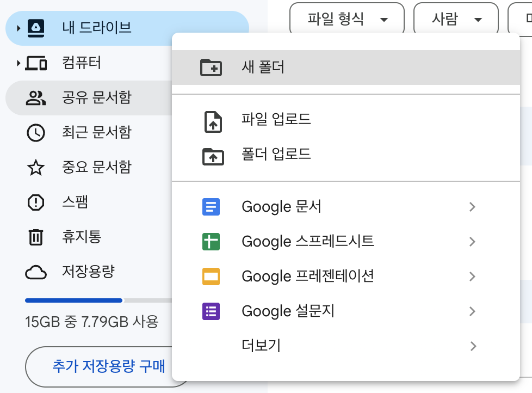Click the trash can icon for 휴지통

coord(35,237)
